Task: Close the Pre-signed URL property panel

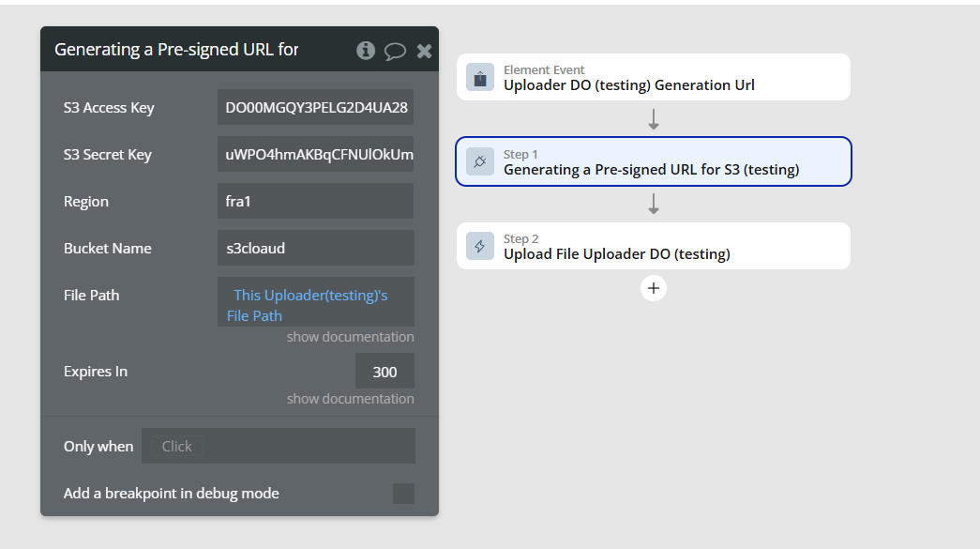Action: tap(424, 51)
